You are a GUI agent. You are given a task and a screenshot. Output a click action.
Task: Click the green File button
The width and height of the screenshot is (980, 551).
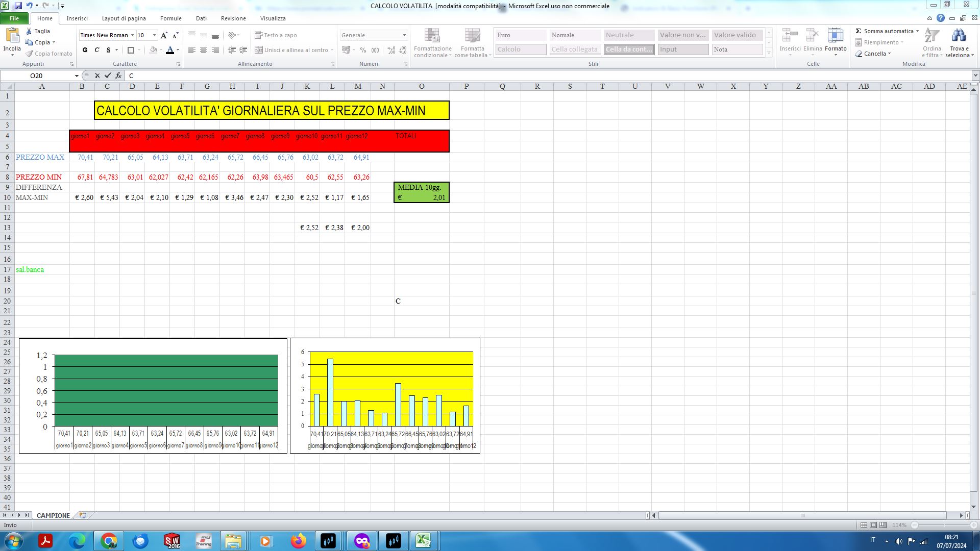tap(14, 18)
